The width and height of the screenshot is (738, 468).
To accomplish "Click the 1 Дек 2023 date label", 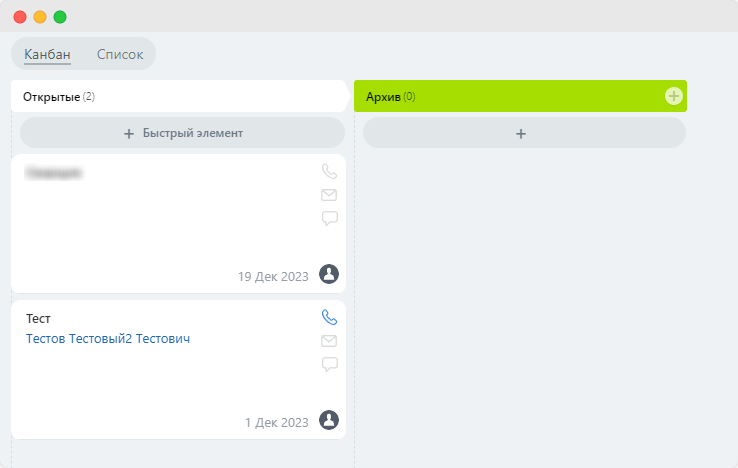I will pos(276,422).
